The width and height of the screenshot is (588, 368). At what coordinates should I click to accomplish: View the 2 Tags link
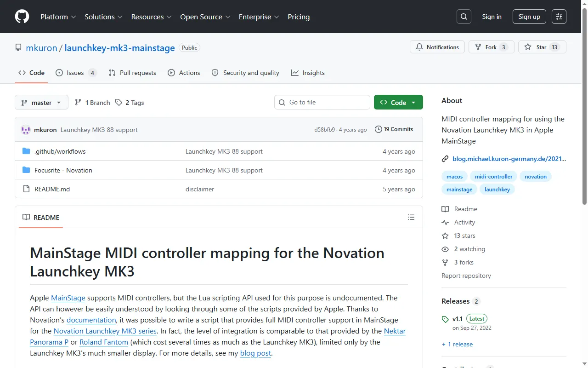pos(130,103)
